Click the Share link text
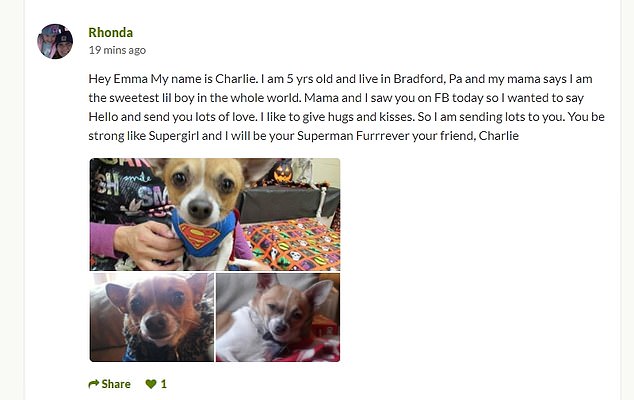 coord(116,384)
